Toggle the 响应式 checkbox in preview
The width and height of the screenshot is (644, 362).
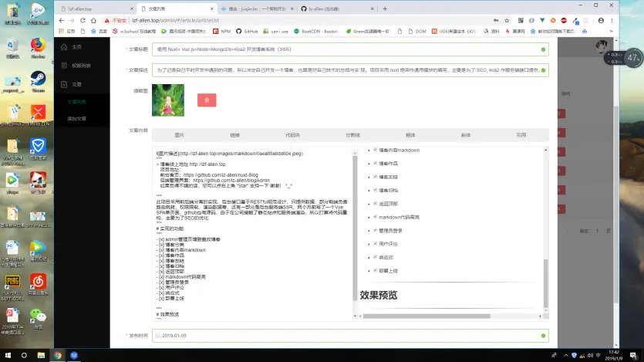376,257
